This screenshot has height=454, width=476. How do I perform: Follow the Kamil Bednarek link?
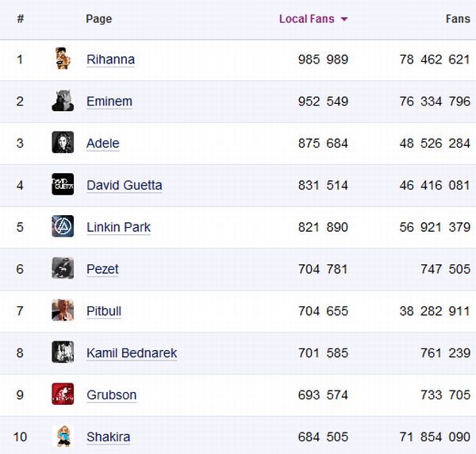(132, 353)
